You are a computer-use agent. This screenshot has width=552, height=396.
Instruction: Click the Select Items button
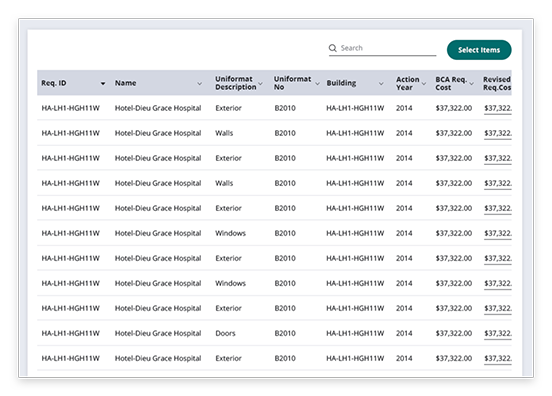(479, 50)
